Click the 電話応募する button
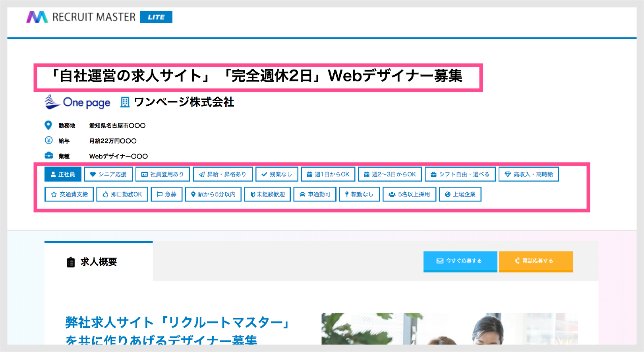 (x=536, y=261)
